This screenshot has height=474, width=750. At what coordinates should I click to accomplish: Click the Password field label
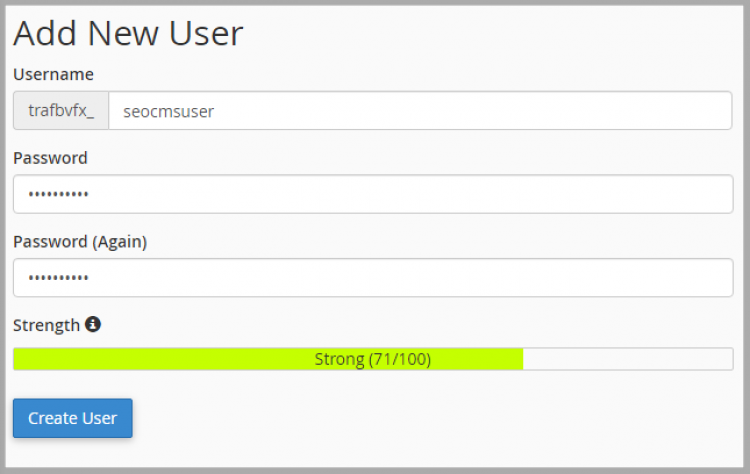[50, 158]
